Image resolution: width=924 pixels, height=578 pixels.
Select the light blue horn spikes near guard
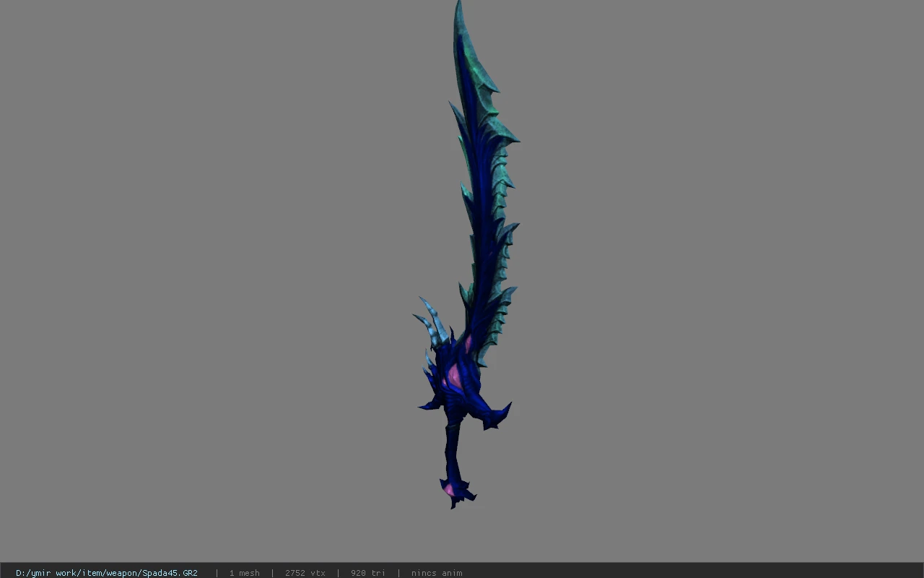click(431, 322)
